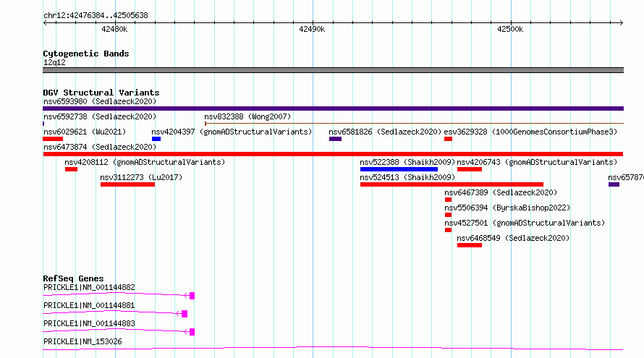Click the RefSeq Genes track title
The height and width of the screenshot is (358, 644).
(73, 278)
